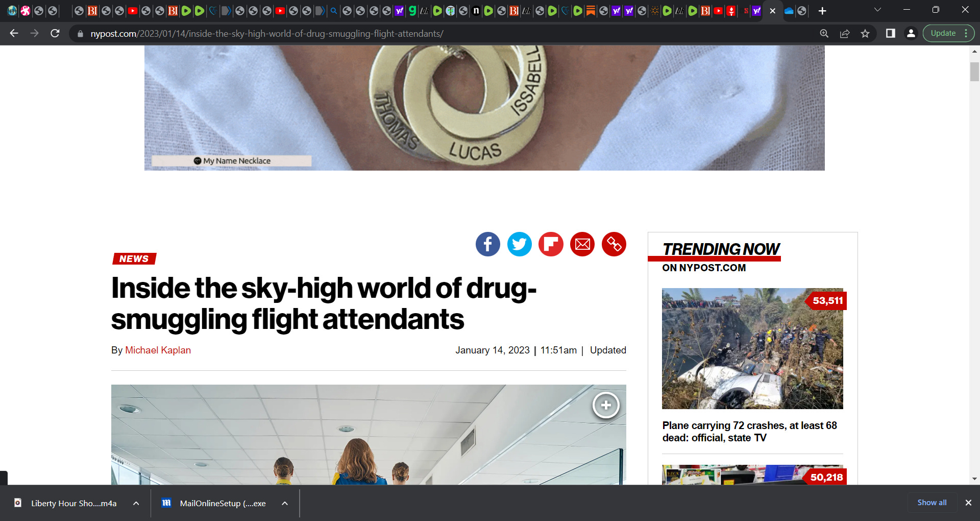
Task: Open the Chrome three-dot menu
Action: (966, 33)
